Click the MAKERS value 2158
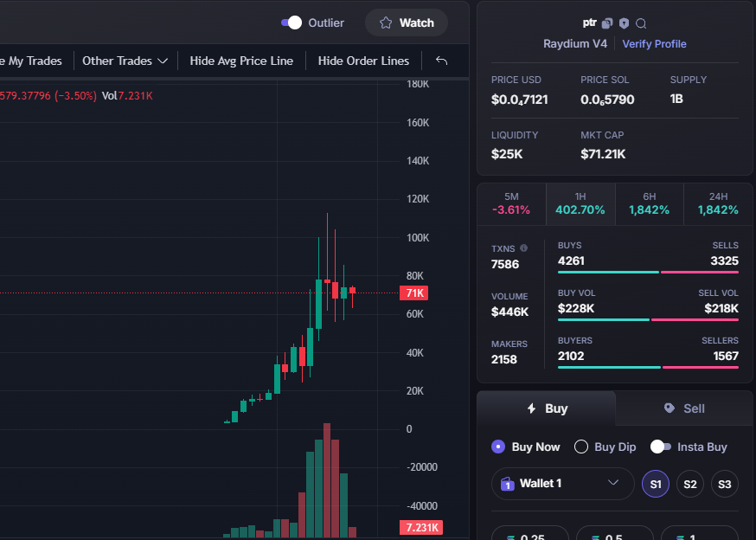 tap(503, 359)
